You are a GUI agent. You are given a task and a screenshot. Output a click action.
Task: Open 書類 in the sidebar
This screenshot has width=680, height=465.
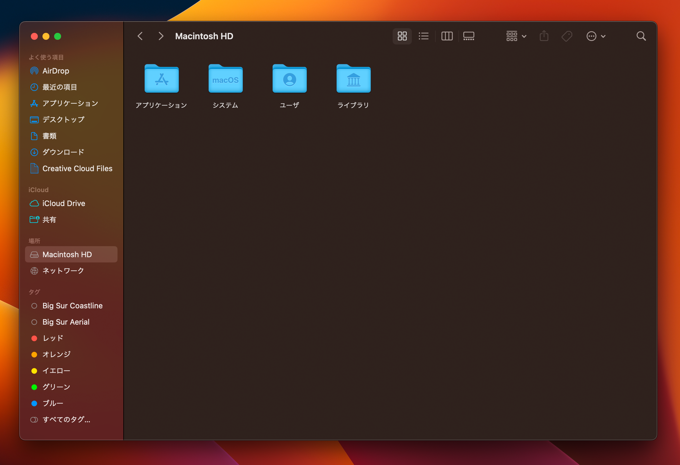(x=71, y=136)
